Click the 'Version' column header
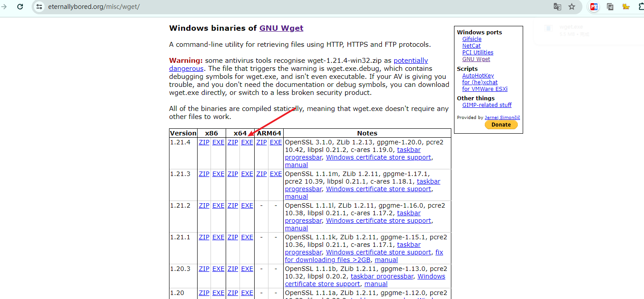Viewport: 644px width, 299px height. [183, 133]
